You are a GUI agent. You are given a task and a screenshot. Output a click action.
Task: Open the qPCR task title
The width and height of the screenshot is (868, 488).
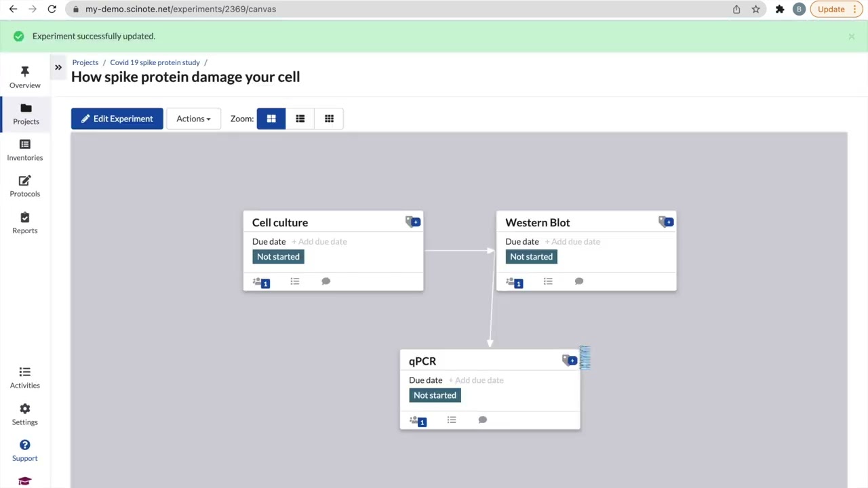(x=422, y=361)
